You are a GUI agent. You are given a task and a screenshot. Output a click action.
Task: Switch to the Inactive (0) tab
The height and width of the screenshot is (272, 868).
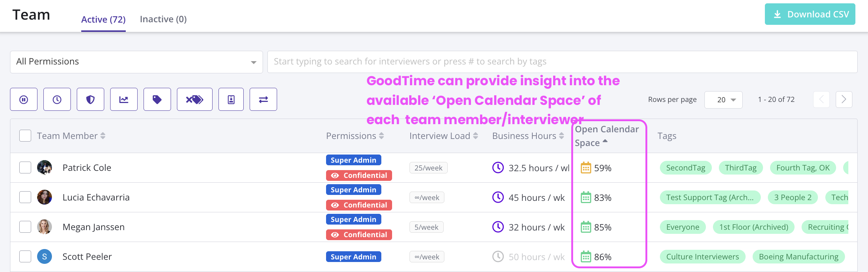tap(163, 19)
